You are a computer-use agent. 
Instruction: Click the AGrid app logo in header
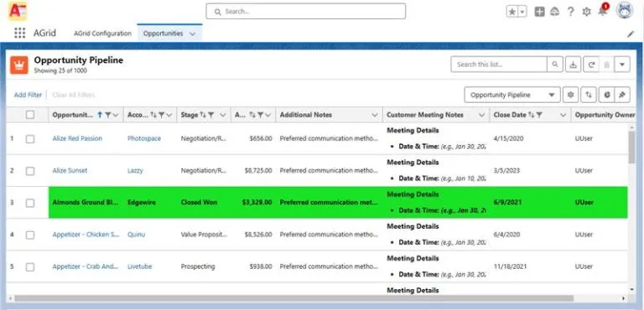(18, 11)
